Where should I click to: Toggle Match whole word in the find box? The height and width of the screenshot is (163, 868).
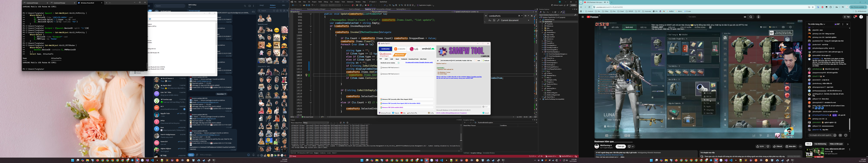pyautogui.click(x=494, y=20)
